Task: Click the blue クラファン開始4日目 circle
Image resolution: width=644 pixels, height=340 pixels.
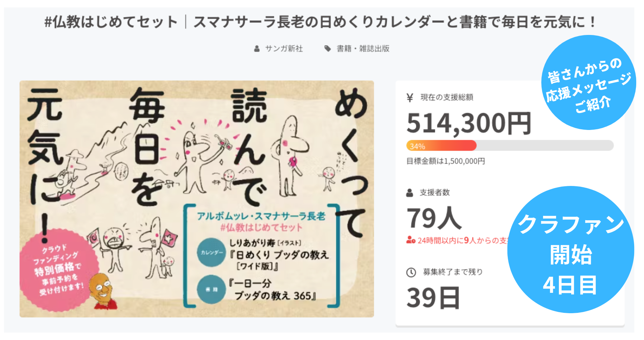Action: [x=571, y=250]
